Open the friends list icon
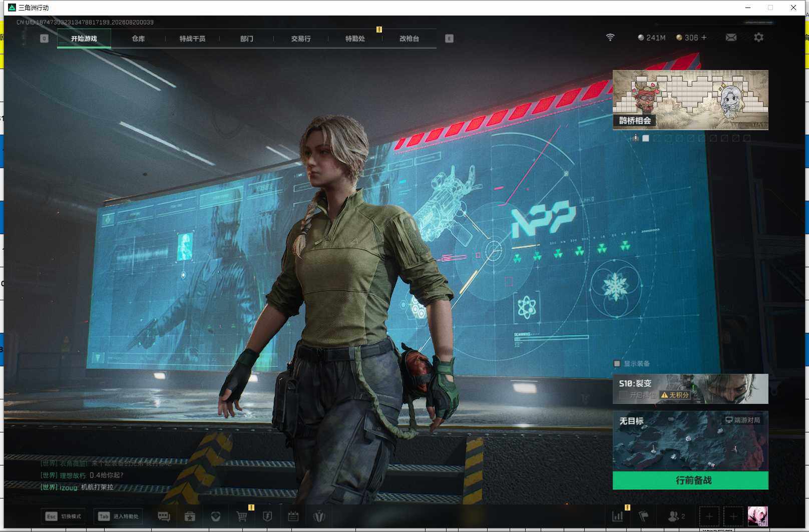Screen dimensions: 809x532 click(676, 516)
